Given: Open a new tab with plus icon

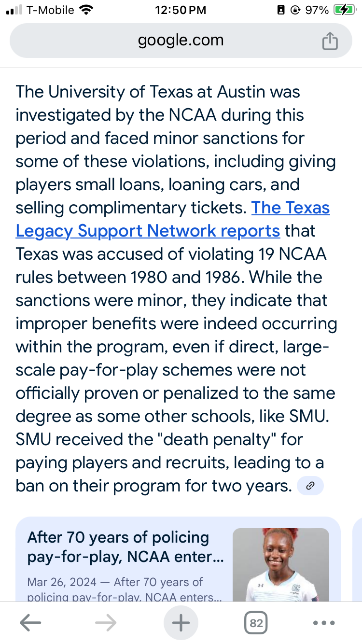Looking at the screenshot, I should pos(181,623).
